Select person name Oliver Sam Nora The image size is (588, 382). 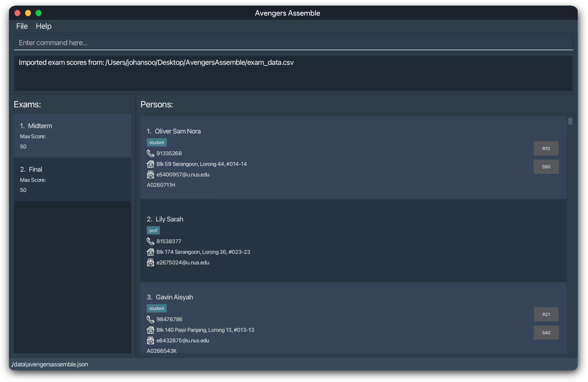[x=178, y=131]
